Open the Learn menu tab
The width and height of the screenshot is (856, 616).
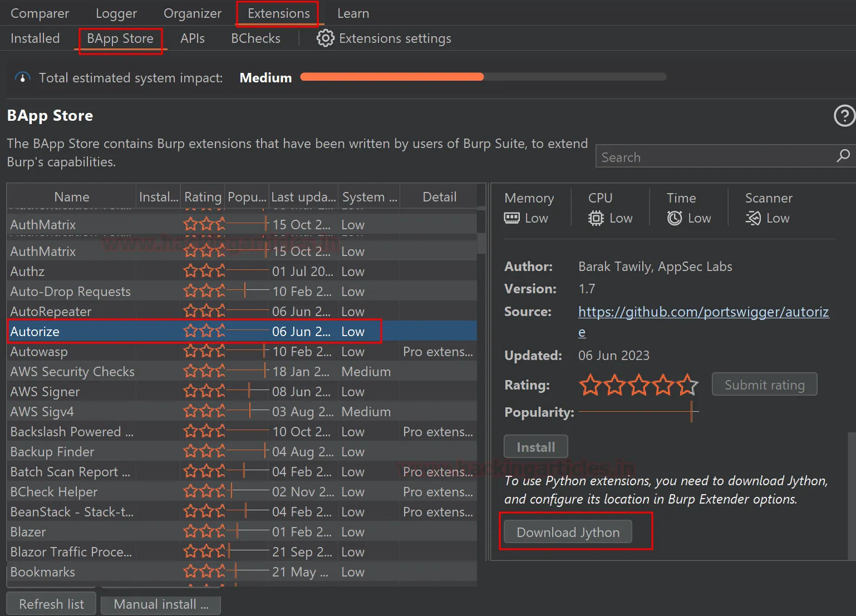coord(353,13)
